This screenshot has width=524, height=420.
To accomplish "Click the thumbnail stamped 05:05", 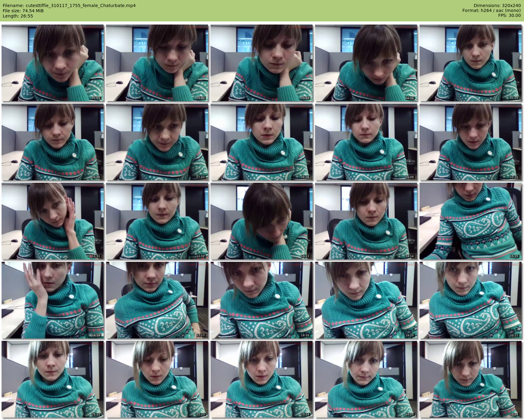I will point(471,63).
